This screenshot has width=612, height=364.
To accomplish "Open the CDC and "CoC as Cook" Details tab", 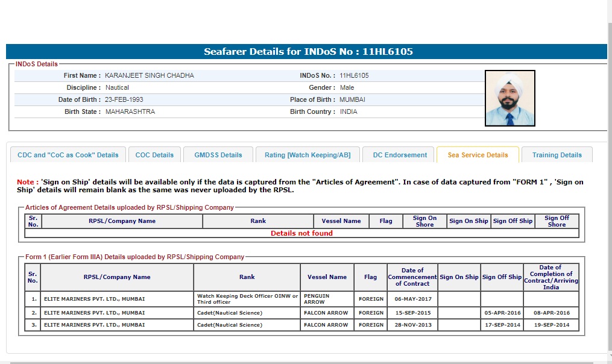I will tap(68, 155).
